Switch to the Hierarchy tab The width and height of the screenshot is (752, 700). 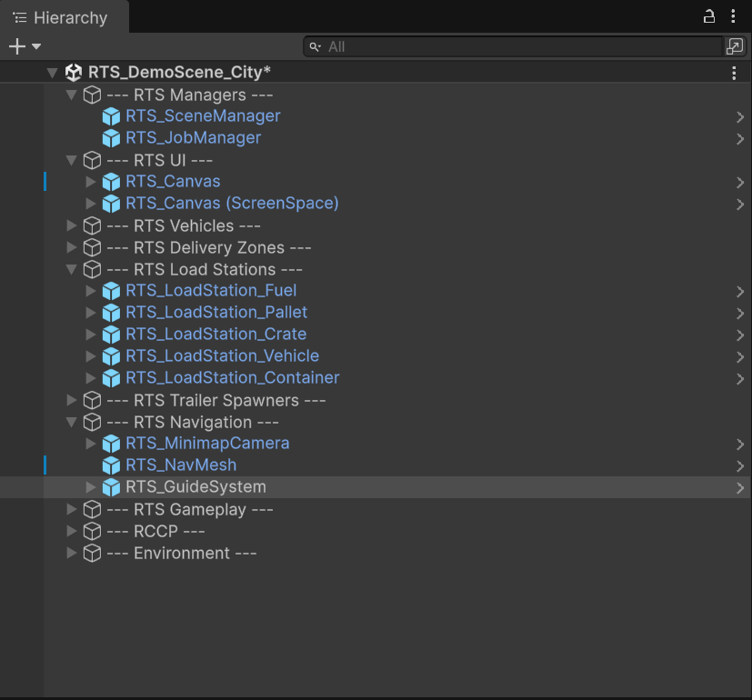(64, 18)
